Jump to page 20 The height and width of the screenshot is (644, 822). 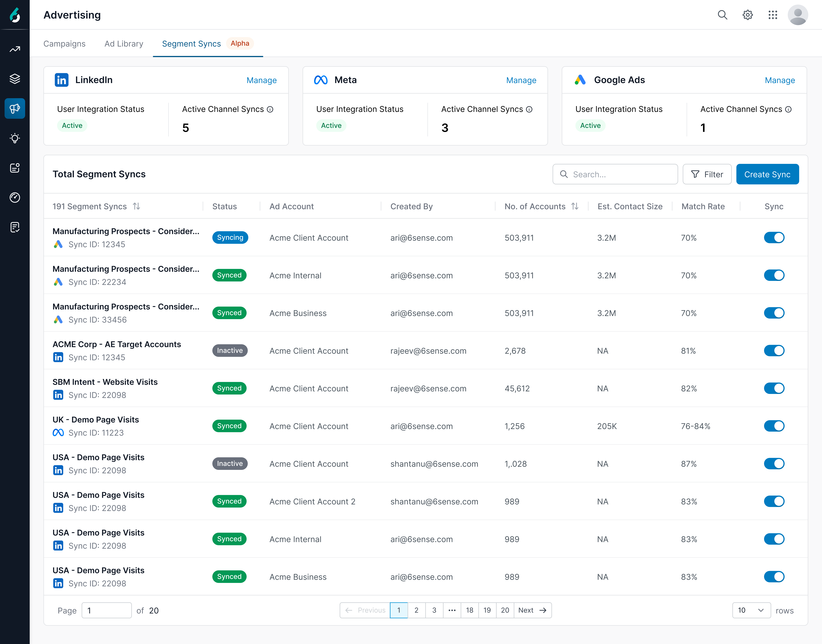[x=505, y=610]
